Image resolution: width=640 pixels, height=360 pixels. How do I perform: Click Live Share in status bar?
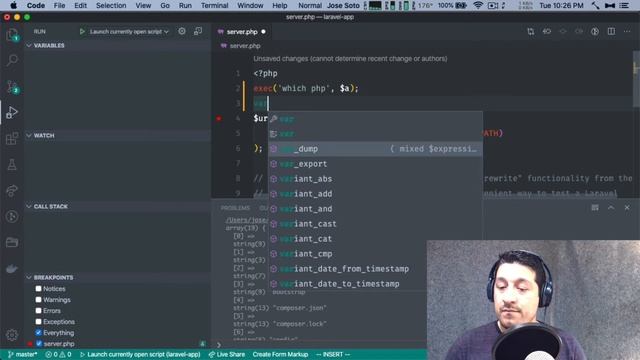227,354
